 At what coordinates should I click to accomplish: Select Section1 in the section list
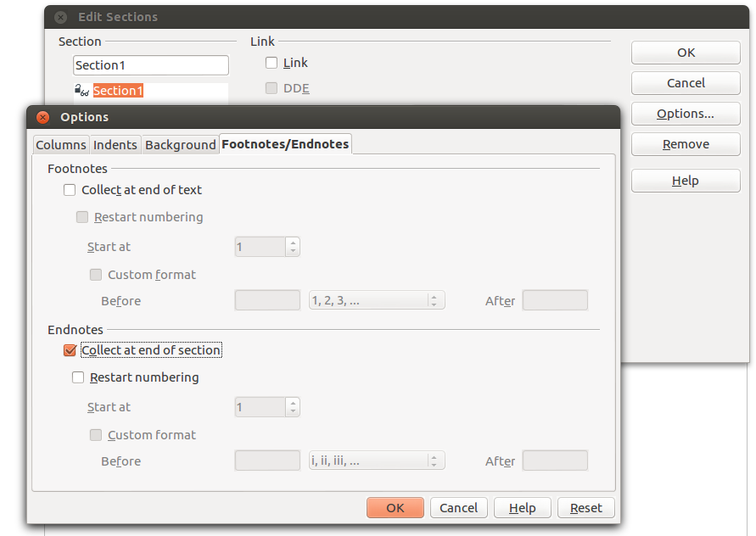[x=118, y=91]
